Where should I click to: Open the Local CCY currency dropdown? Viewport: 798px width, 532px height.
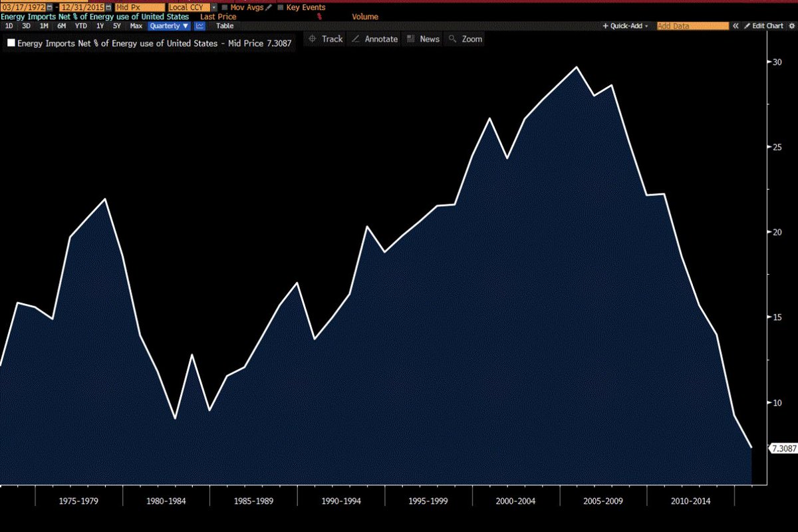pyautogui.click(x=214, y=7)
